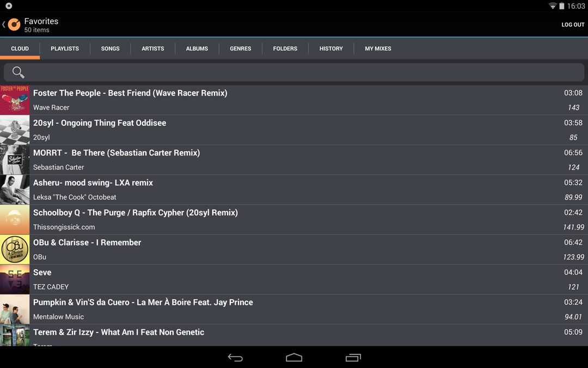The height and width of the screenshot is (368, 588).
Task: Tap the orange app logo icon
Action: 14,25
